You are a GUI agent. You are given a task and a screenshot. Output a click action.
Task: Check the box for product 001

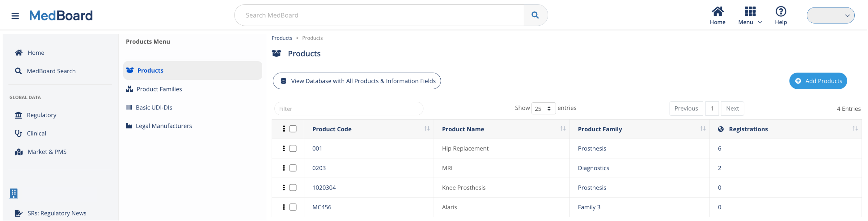pos(294,149)
